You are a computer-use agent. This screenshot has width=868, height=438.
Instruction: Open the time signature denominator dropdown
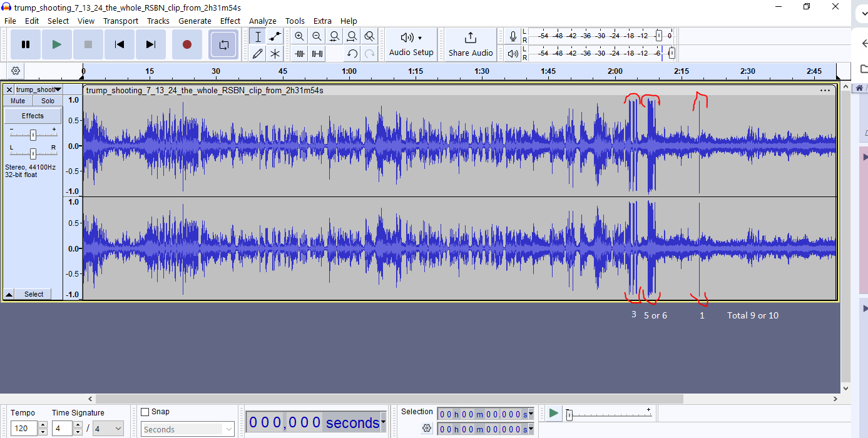click(x=108, y=429)
